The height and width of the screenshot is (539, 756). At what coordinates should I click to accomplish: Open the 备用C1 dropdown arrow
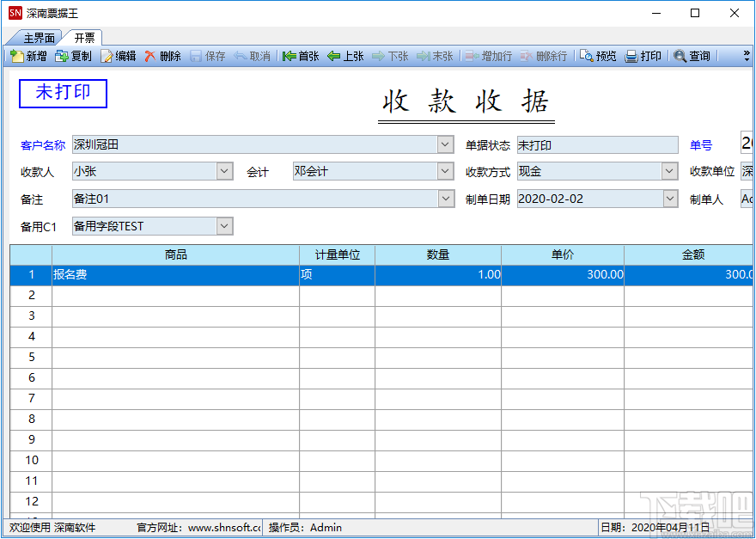[x=225, y=226]
